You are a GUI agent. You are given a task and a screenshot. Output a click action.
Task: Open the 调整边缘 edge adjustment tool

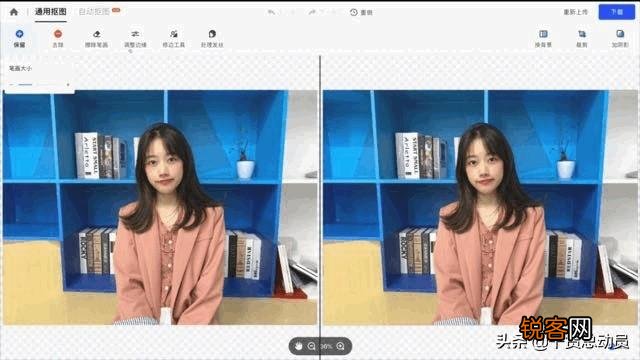[x=135, y=38]
